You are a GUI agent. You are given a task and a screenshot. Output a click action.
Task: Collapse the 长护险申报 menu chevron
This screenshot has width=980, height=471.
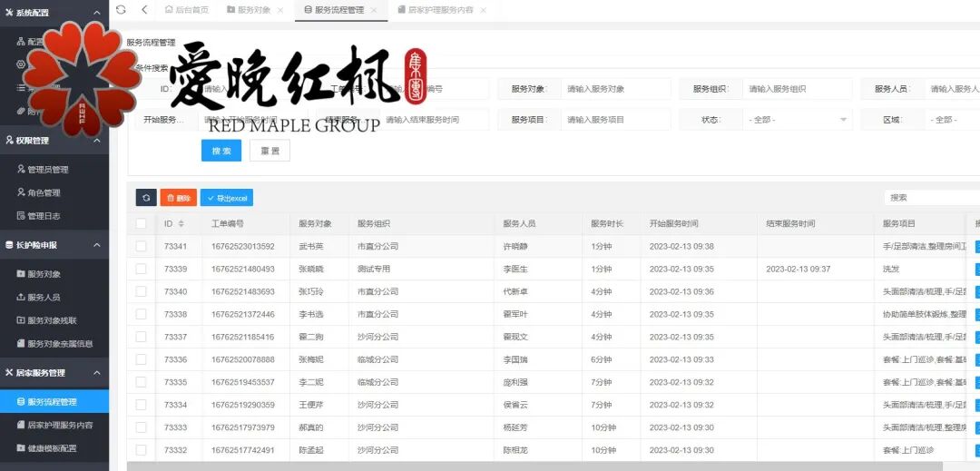click(x=97, y=245)
